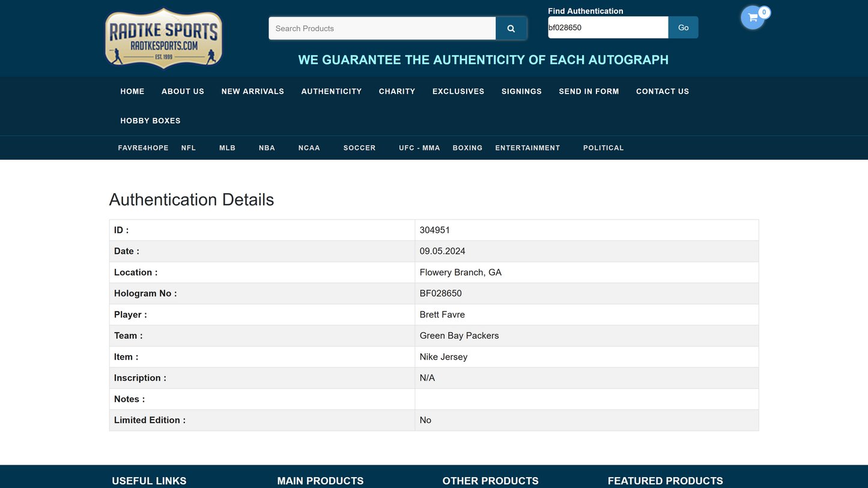The image size is (868, 488).
Task: Go to Exclusives
Action: coord(458,91)
